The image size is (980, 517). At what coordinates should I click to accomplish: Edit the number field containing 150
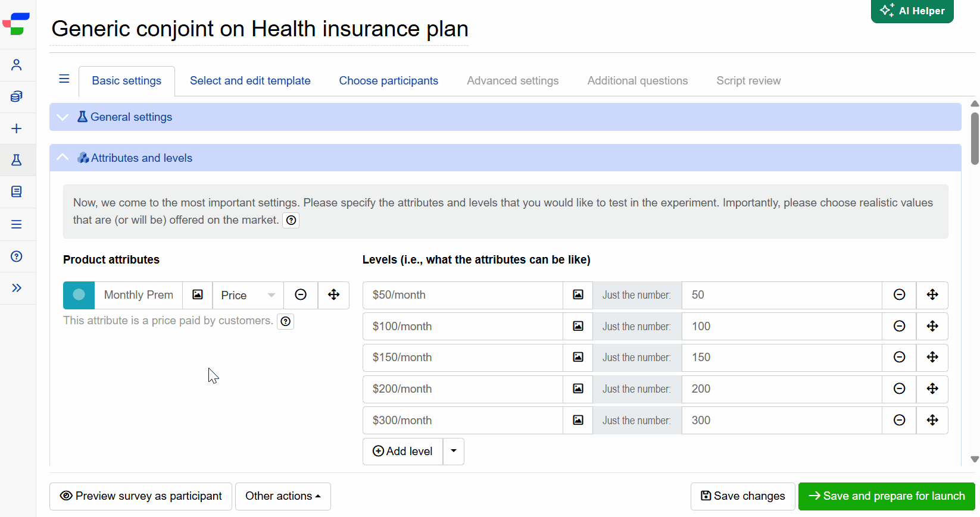pyautogui.click(x=782, y=358)
